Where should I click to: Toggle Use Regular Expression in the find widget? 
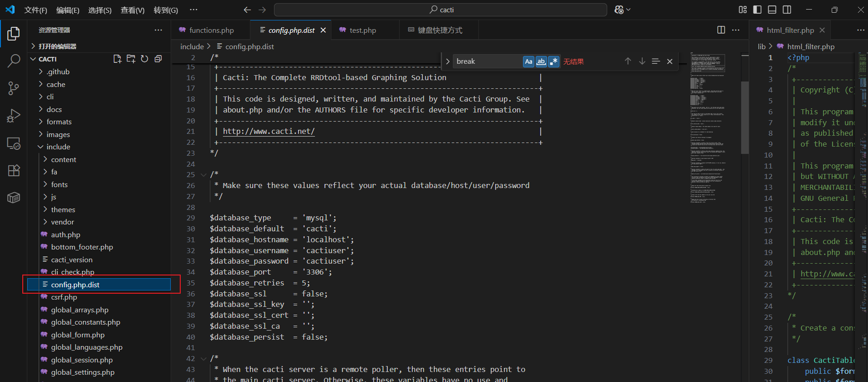pyautogui.click(x=553, y=61)
